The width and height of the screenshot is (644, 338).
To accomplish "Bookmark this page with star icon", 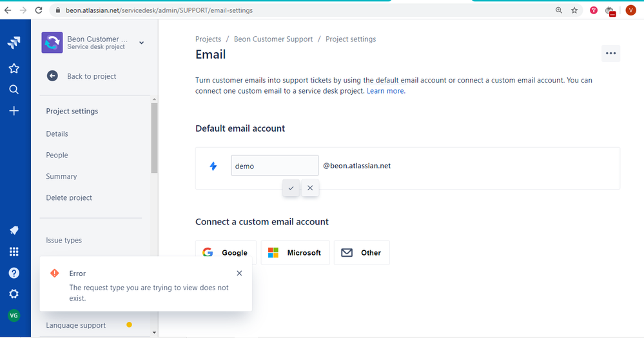I will coord(574,10).
